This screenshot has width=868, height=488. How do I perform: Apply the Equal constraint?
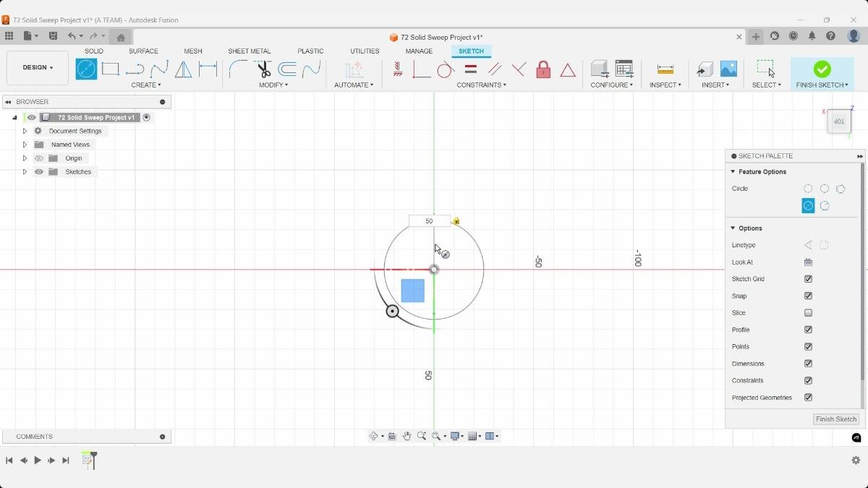[x=470, y=69]
